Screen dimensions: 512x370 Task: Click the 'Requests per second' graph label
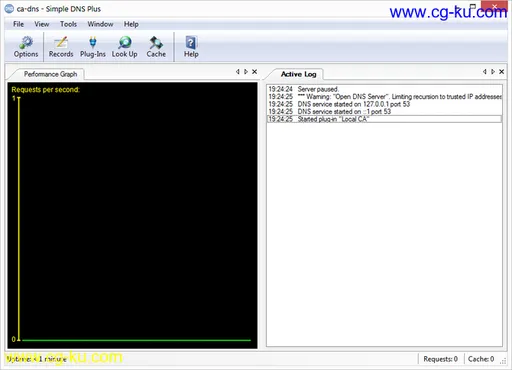(x=46, y=89)
